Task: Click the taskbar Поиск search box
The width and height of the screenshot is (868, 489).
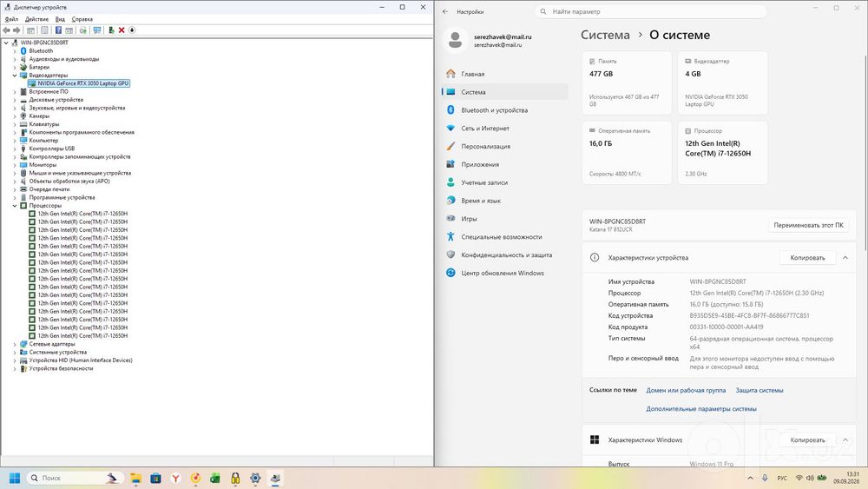Action: point(75,478)
